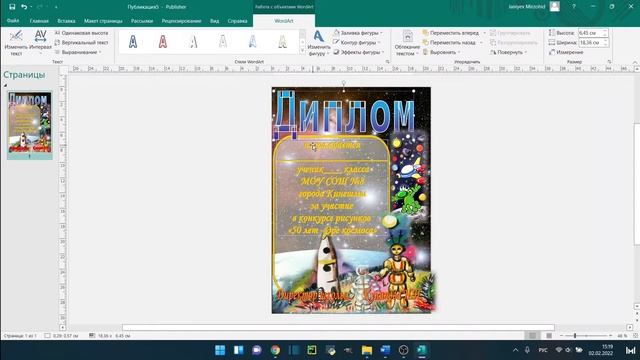Open Изменить фигуру shape dropdown

pyautogui.click(x=318, y=42)
